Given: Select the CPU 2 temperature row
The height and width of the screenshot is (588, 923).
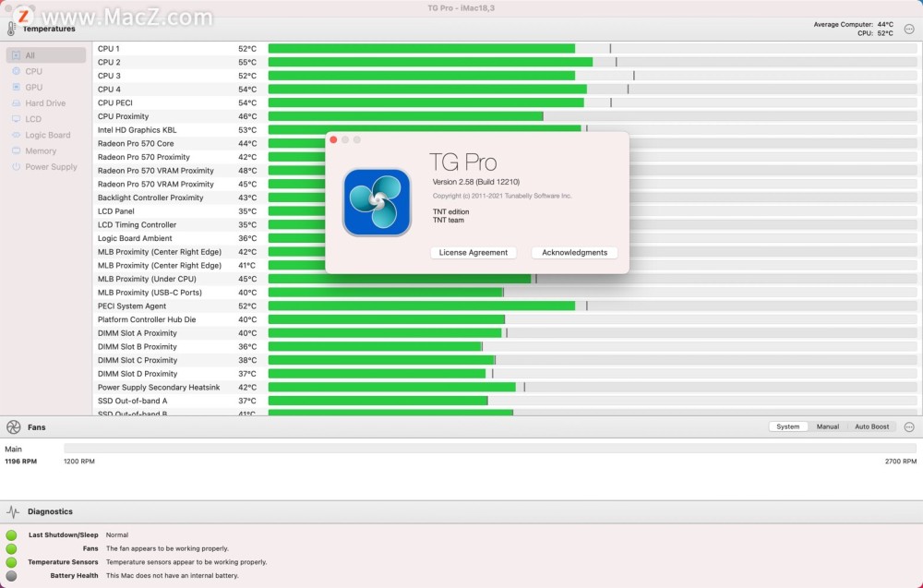Looking at the screenshot, I should [508, 63].
